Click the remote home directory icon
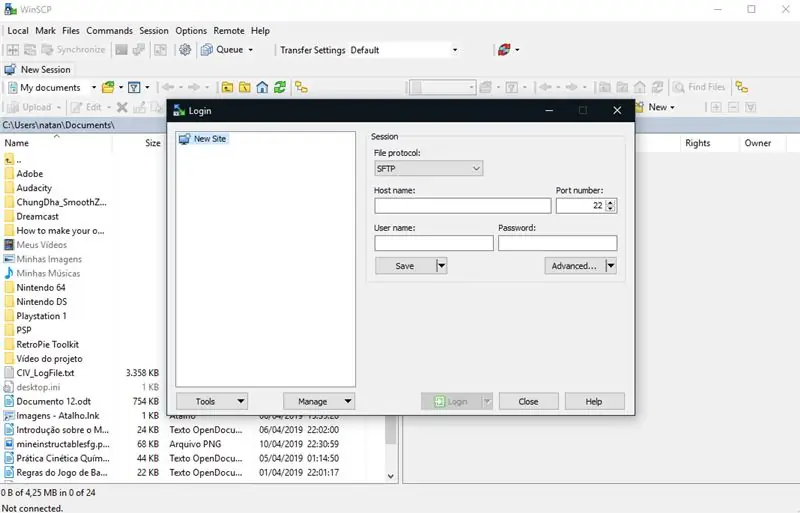Image resolution: width=800 pixels, height=513 pixels. (x=640, y=87)
